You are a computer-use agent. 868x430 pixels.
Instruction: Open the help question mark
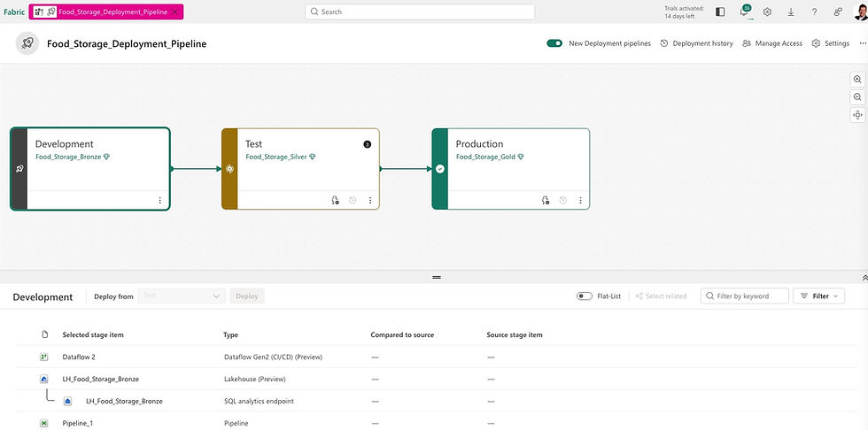pos(814,12)
